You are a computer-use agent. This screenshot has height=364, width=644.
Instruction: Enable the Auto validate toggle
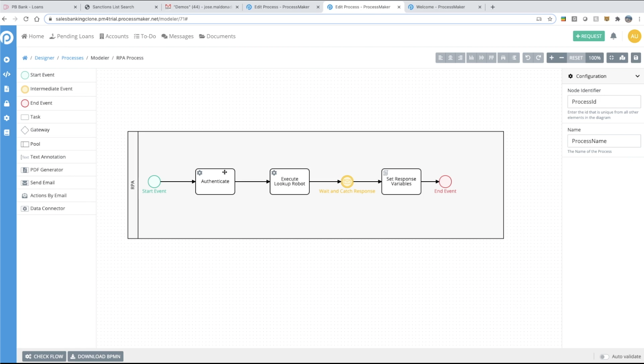[604, 357]
